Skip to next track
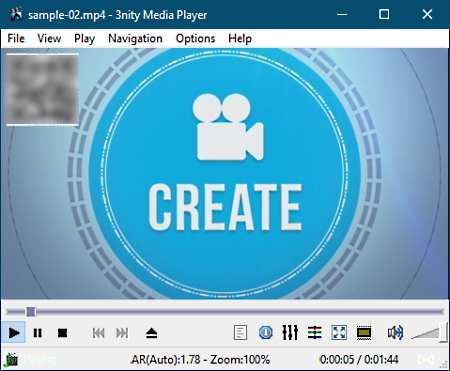The width and height of the screenshot is (450, 371). click(x=122, y=333)
